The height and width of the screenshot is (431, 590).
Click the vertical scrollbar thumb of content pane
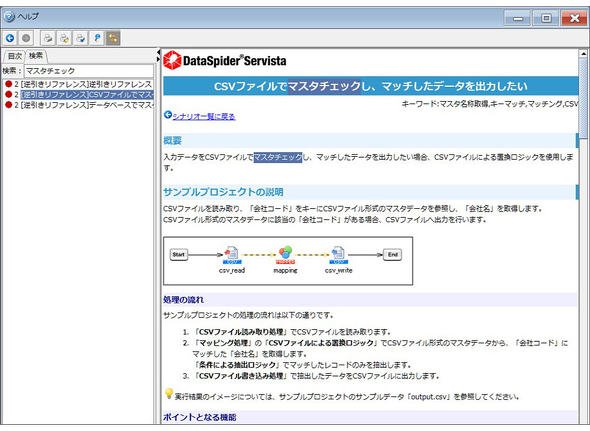583,98
